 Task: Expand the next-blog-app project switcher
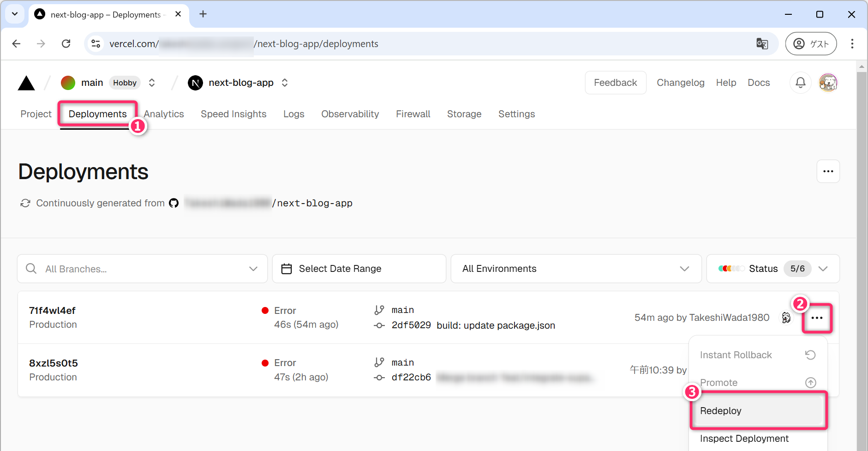(x=285, y=83)
